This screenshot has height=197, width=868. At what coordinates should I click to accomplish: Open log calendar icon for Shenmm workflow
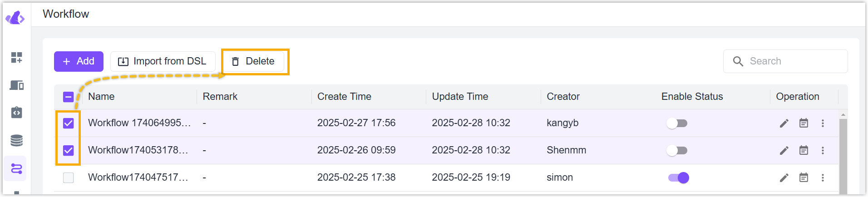[x=804, y=150]
